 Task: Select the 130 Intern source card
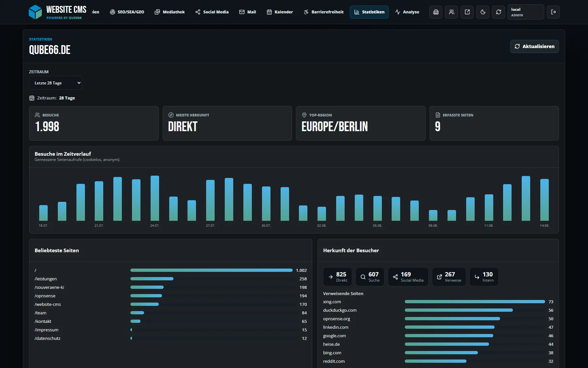click(484, 277)
